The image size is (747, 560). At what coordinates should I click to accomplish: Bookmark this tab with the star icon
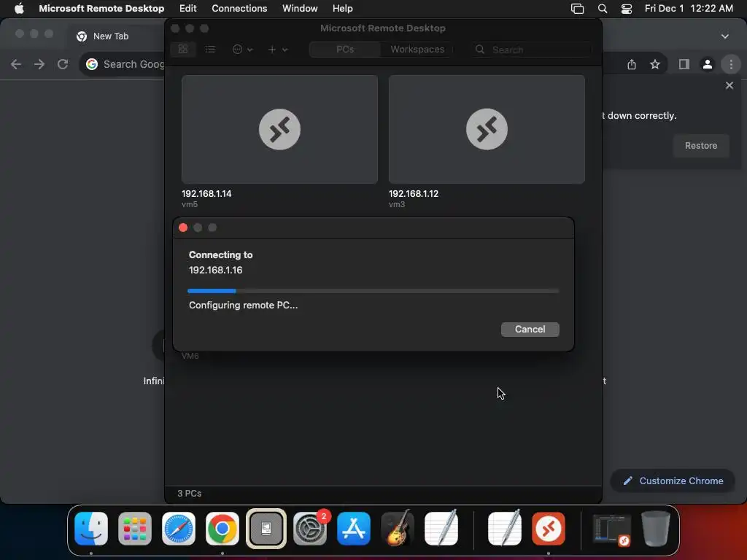[655, 64]
